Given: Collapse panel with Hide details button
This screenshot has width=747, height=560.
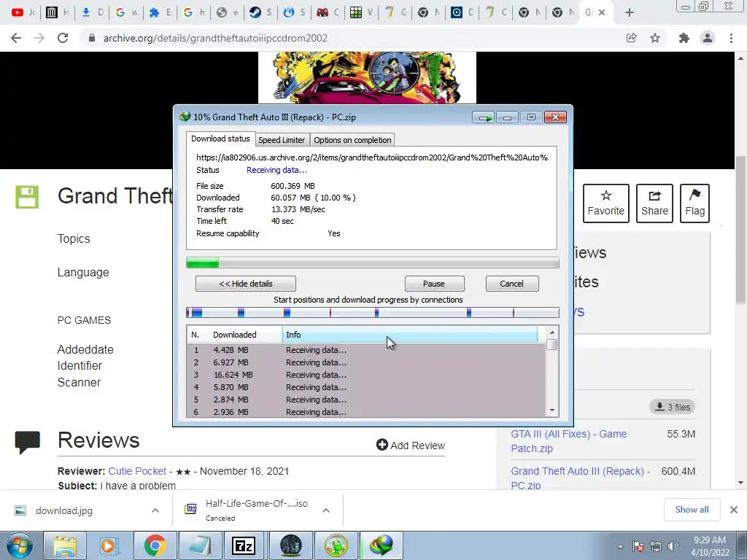Looking at the screenshot, I should coord(246,284).
